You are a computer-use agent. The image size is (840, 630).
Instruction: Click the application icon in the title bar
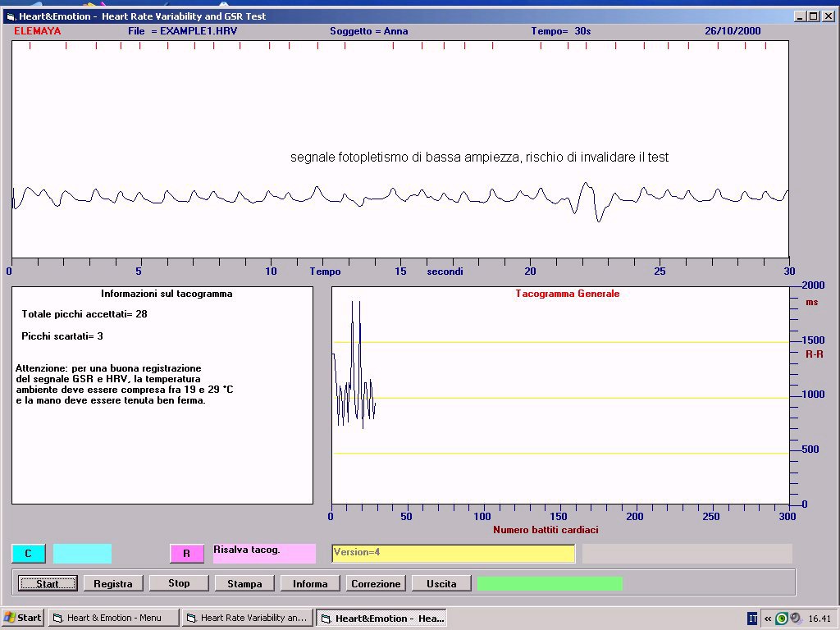pyautogui.click(x=11, y=16)
